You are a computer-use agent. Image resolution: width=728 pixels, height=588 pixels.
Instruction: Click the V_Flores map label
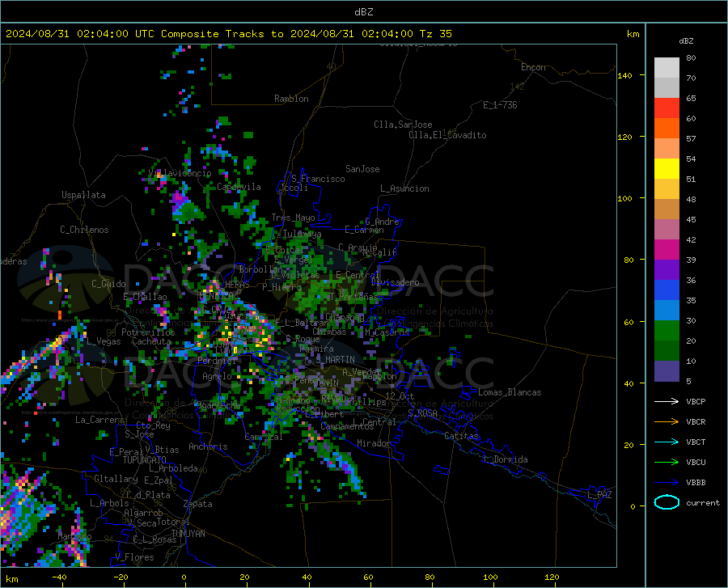[x=134, y=557]
